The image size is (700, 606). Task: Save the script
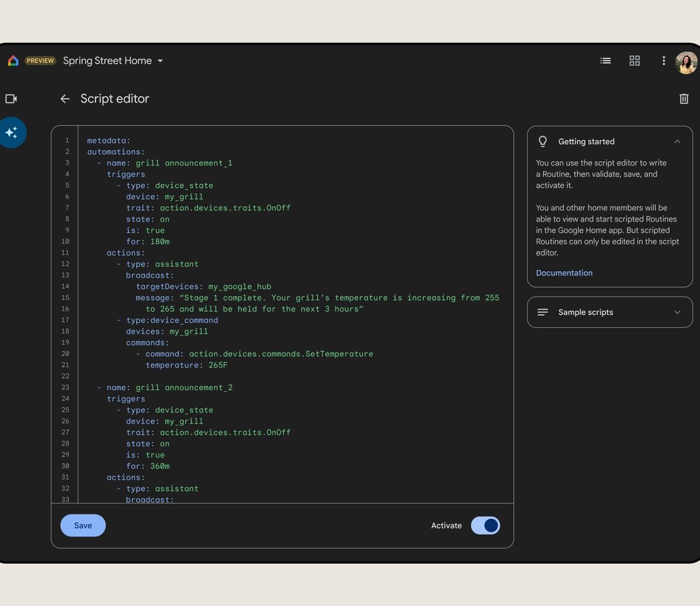point(83,525)
